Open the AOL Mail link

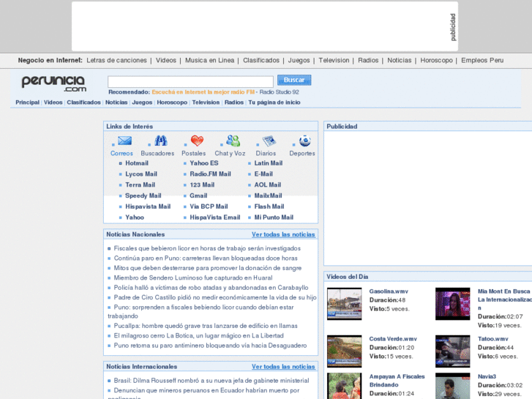(268, 184)
